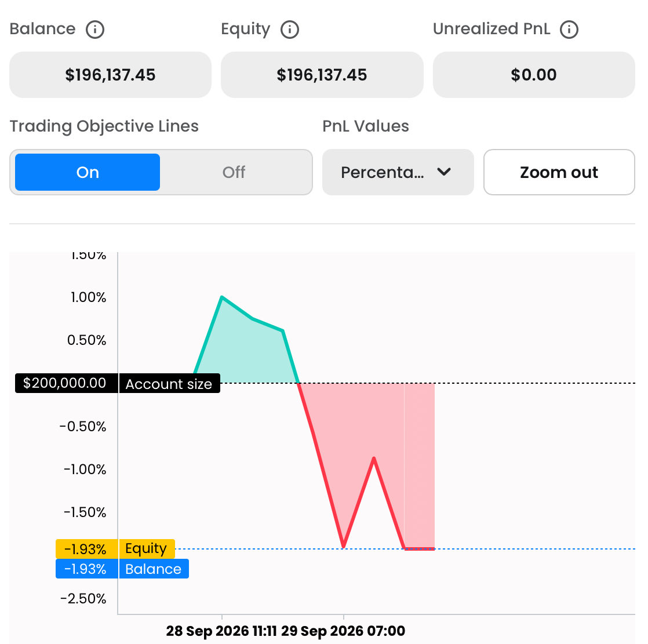
Task: Click the 29 Sep 2026 07:00 date label
Action: 343,631
